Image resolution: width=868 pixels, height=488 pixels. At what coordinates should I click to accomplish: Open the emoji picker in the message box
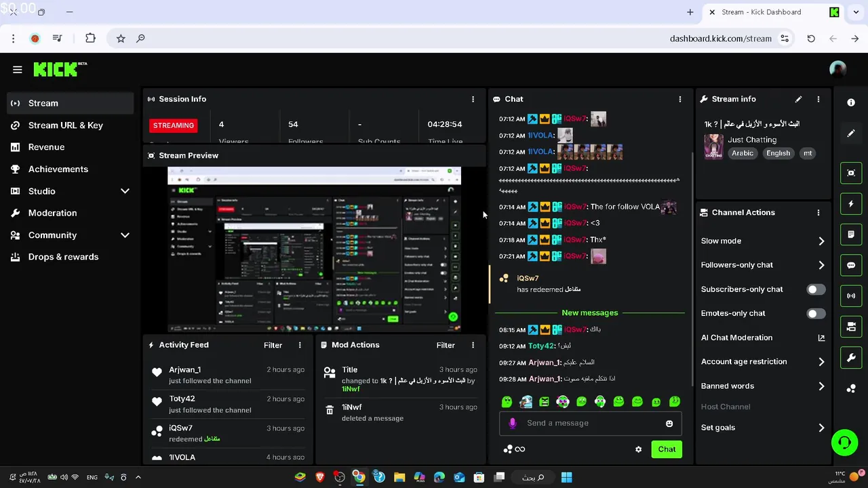coord(669,424)
